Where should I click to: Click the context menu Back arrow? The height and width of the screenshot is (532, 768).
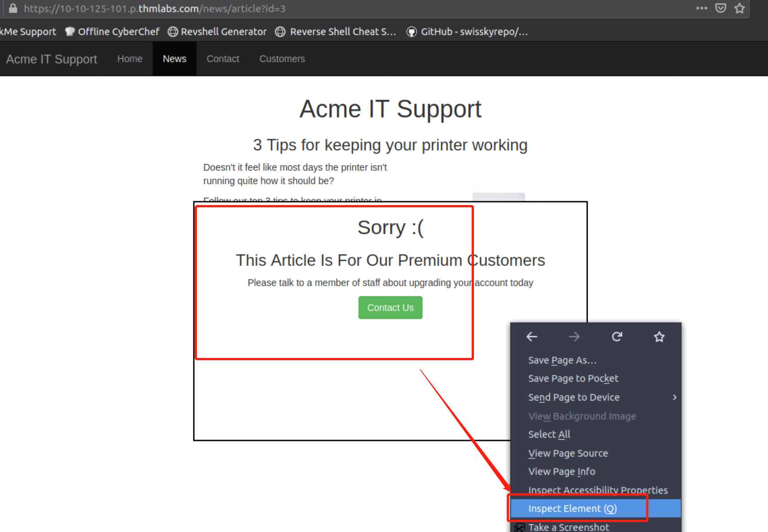[532, 337]
